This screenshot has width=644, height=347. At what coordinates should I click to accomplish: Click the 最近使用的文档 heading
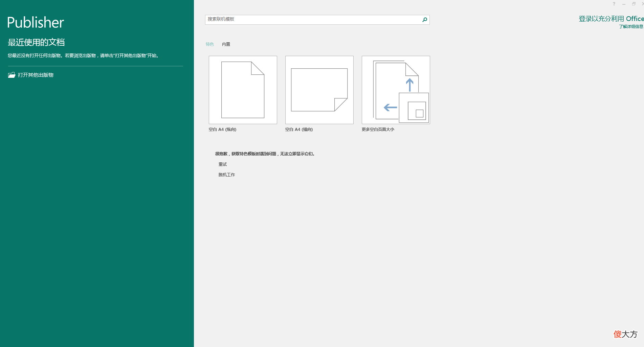pyautogui.click(x=36, y=42)
